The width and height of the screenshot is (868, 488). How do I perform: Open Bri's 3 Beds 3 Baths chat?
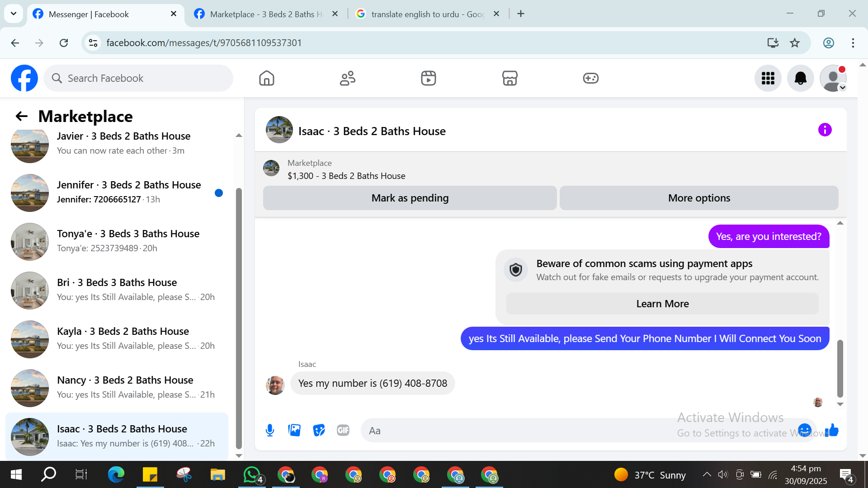[x=118, y=291]
